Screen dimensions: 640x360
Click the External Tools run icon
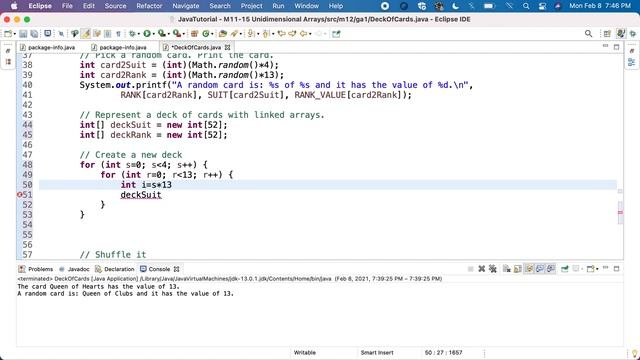[176, 34]
